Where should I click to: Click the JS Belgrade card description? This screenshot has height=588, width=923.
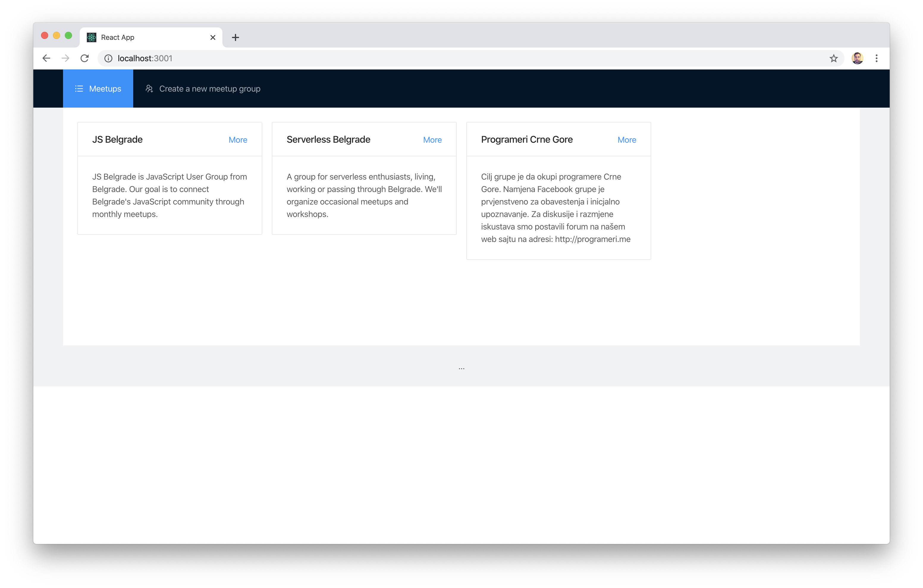pyautogui.click(x=169, y=195)
